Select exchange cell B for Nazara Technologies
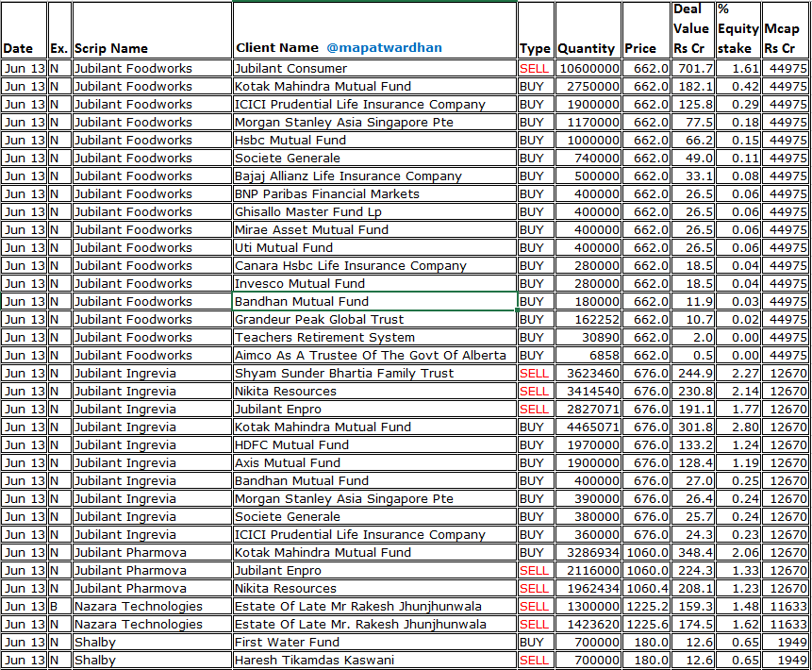 [x=59, y=606]
